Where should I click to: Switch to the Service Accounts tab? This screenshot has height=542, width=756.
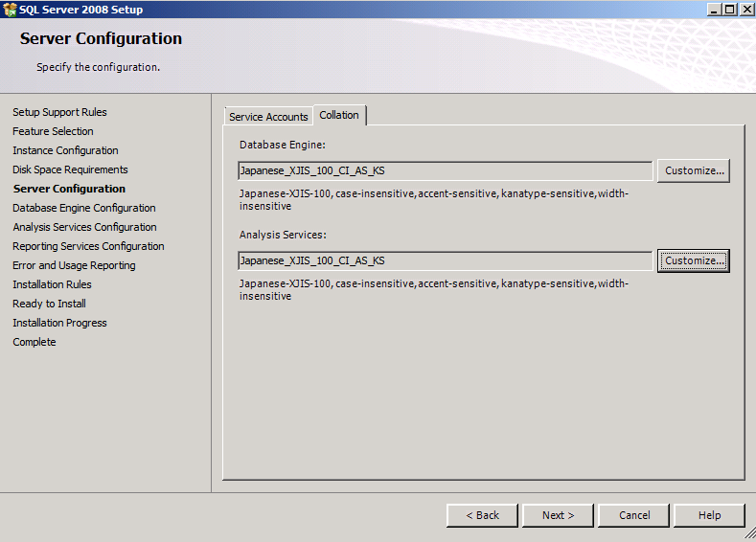coord(268,117)
